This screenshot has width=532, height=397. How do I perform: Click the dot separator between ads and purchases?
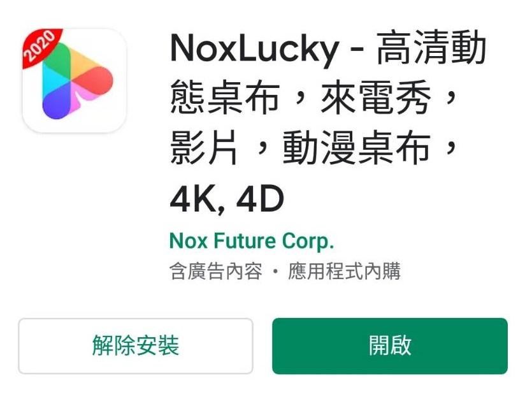pos(275,272)
